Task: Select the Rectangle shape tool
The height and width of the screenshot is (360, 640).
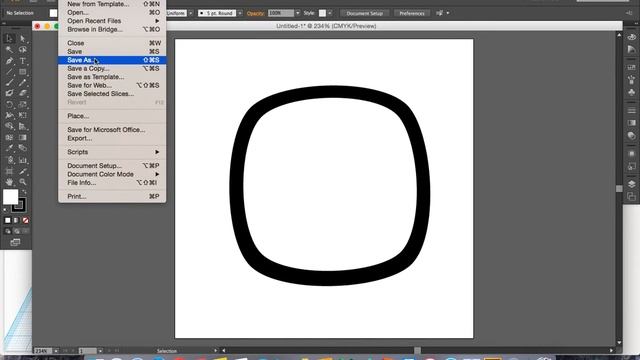Action: click(23, 72)
